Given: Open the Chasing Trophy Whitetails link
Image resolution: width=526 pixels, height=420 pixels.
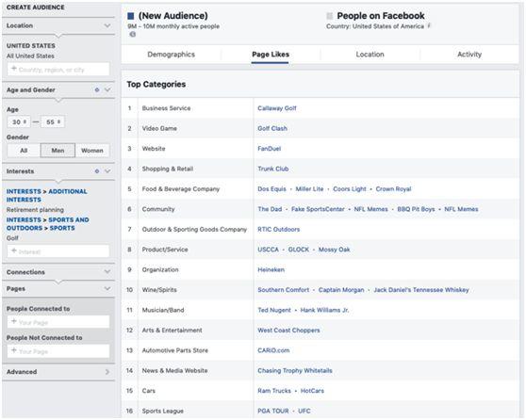Looking at the screenshot, I should click(x=295, y=370).
